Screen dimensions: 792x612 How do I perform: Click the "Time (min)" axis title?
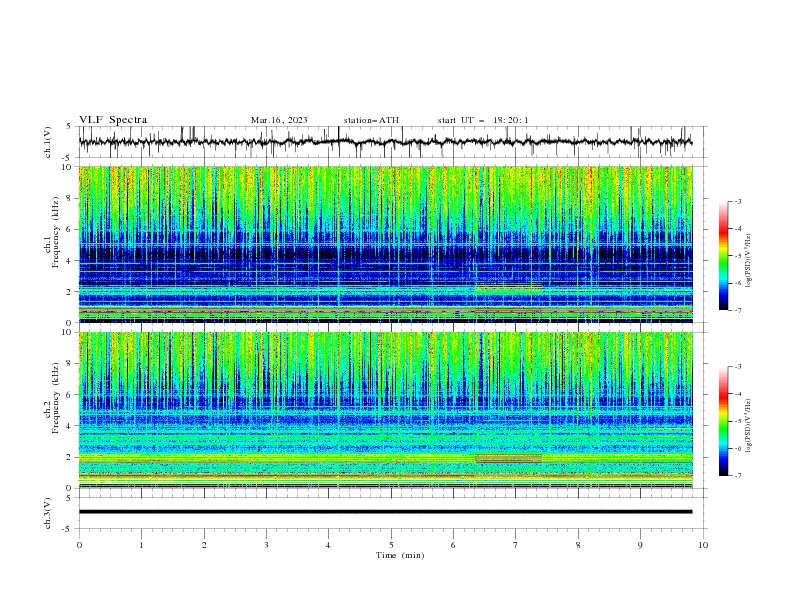[400, 555]
